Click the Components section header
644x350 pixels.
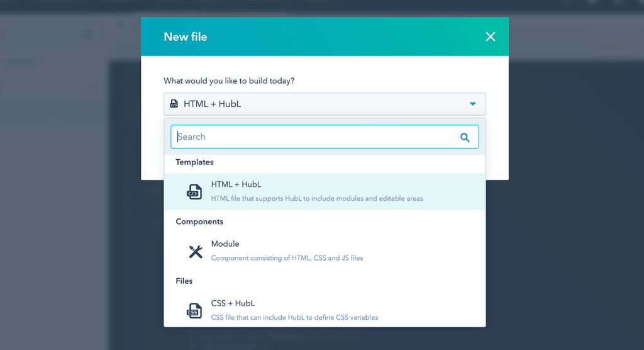point(199,222)
